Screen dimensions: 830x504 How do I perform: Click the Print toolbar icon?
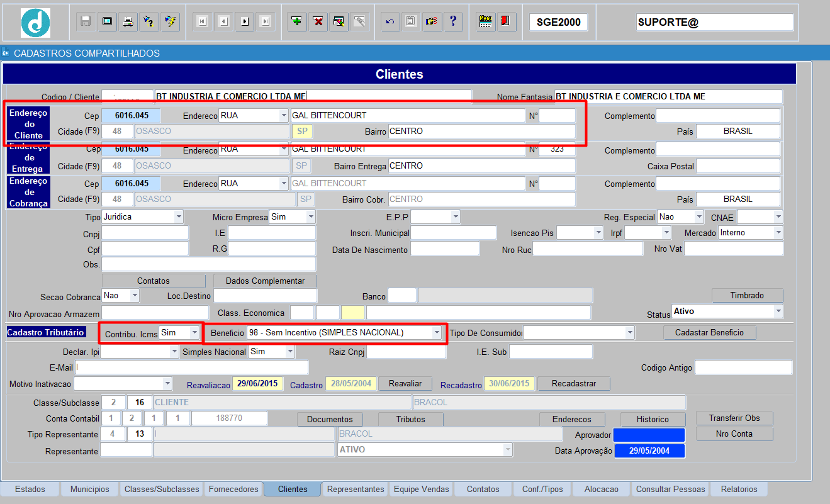pyautogui.click(x=128, y=21)
